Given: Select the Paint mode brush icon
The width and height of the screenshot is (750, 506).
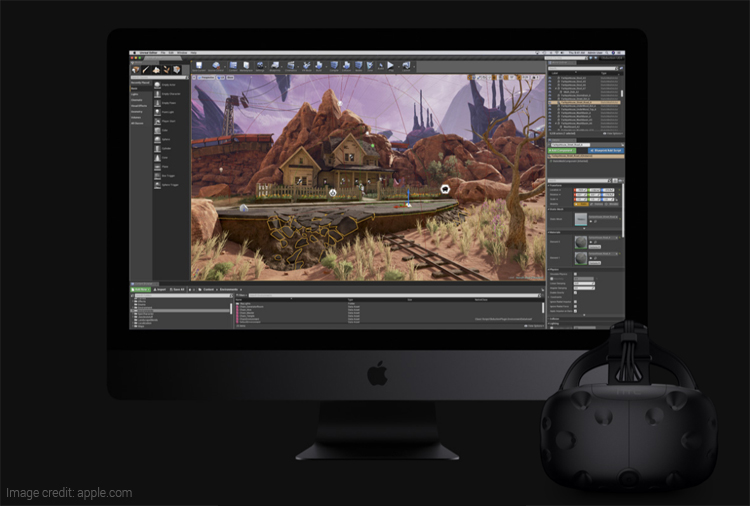Looking at the screenshot, I should tap(146, 69).
